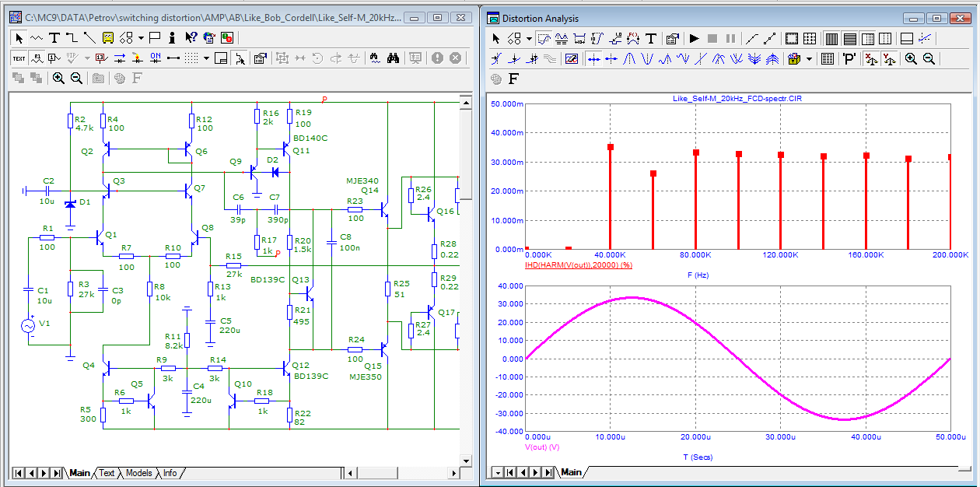Run the distortion analysis

[695, 39]
